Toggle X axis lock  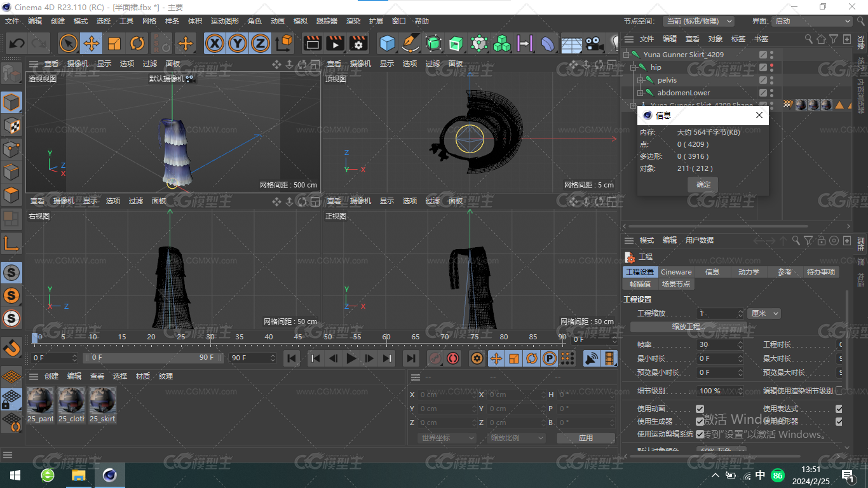(215, 43)
